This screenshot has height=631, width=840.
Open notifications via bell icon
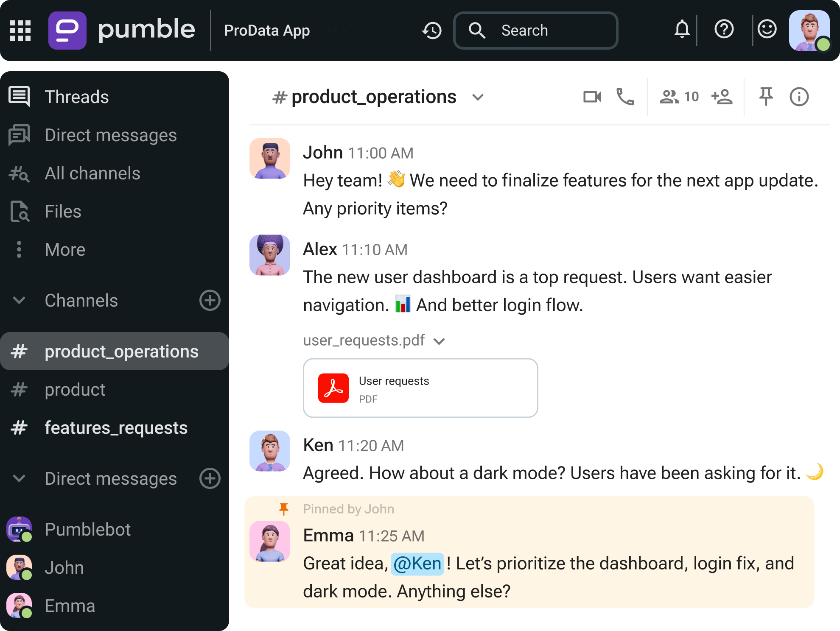682,30
